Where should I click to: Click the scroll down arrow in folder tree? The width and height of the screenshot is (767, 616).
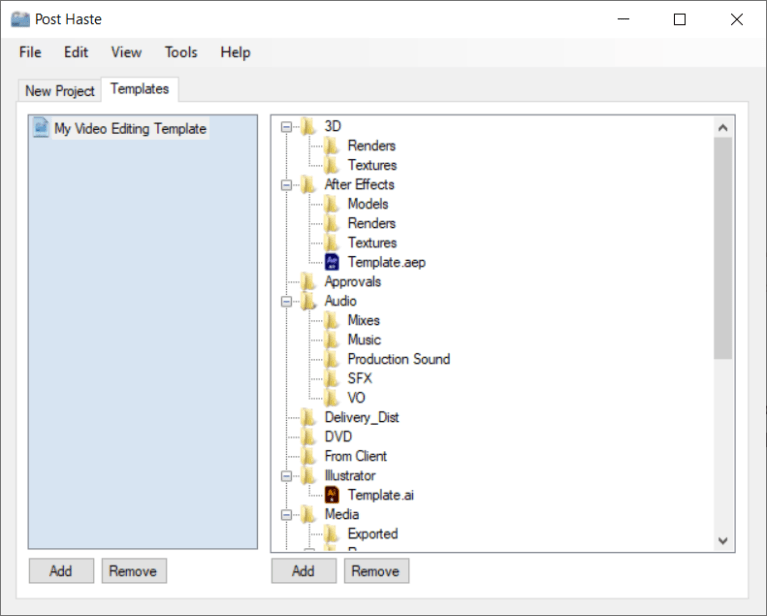(723, 540)
